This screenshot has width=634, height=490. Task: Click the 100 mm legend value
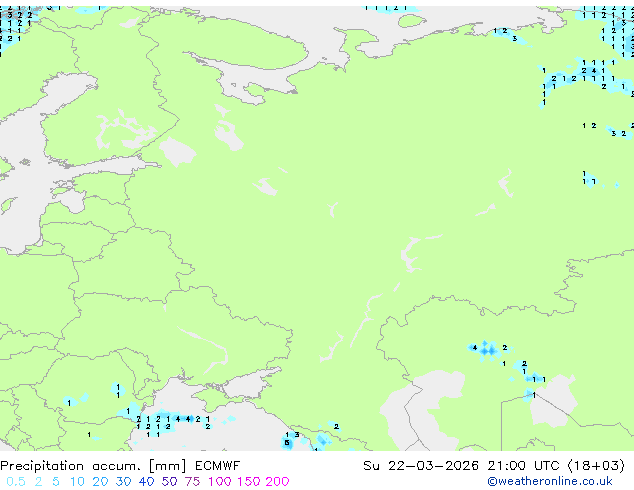click(x=220, y=482)
